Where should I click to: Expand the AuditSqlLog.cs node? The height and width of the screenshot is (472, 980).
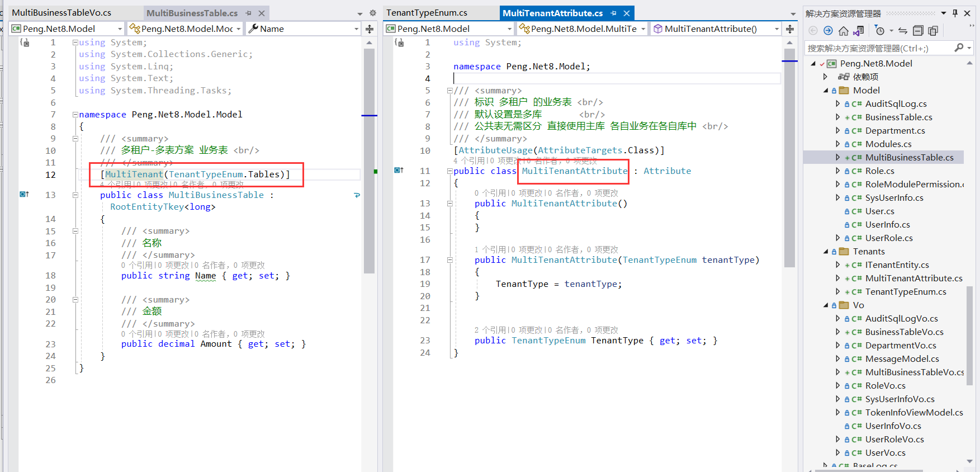click(837, 104)
